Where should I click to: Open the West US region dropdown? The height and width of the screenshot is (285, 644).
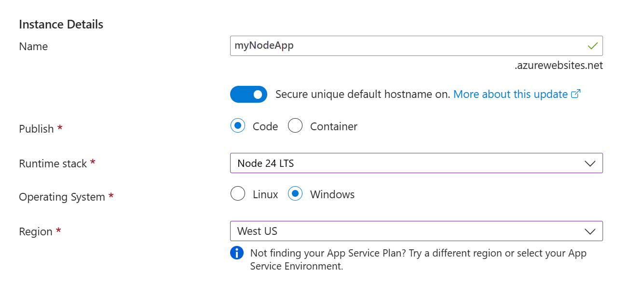click(405, 231)
